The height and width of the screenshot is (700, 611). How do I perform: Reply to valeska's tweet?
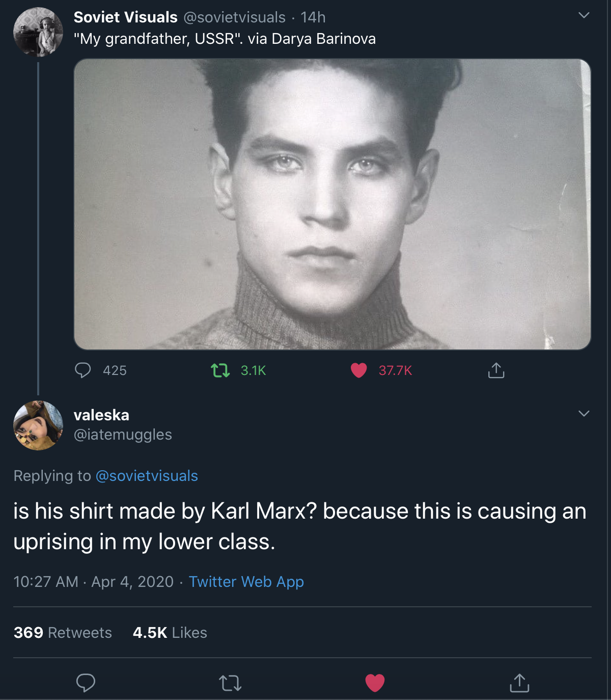pyautogui.click(x=86, y=683)
